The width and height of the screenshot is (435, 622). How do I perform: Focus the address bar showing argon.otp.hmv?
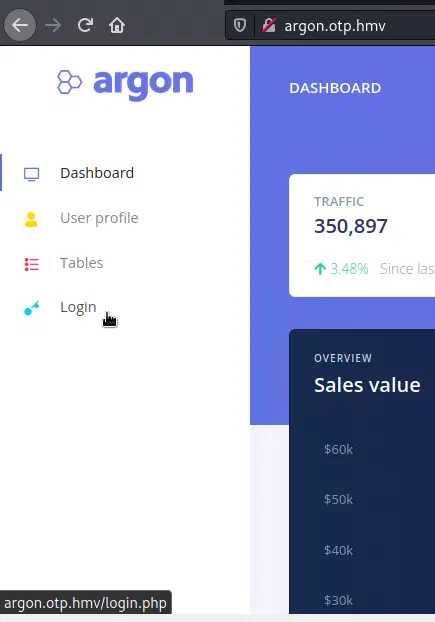[335, 26]
